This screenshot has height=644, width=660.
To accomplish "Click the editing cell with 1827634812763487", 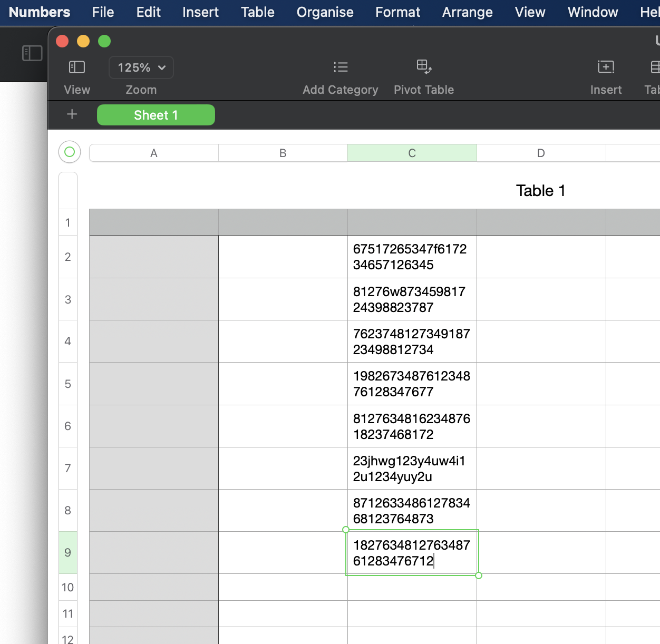I will click(x=412, y=553).
